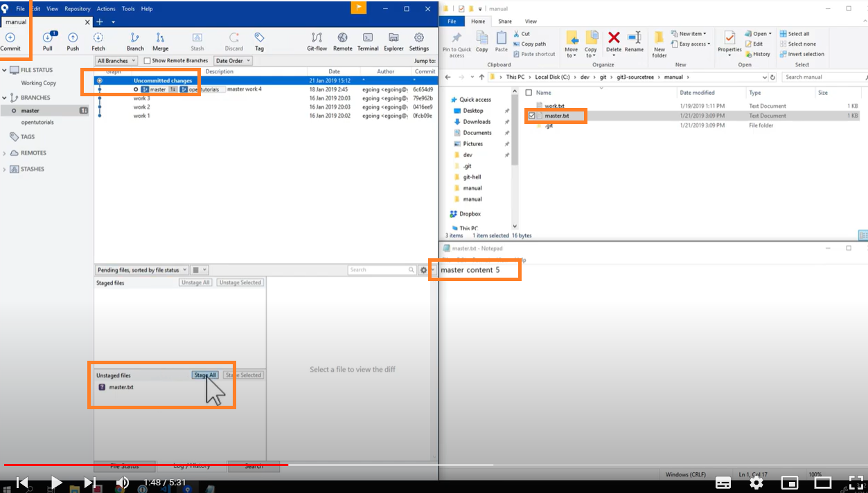The width and height of the screenshot is (868, 493).
Task: Click Explorer Up one level arrow
Action: (x=481, y=77)
